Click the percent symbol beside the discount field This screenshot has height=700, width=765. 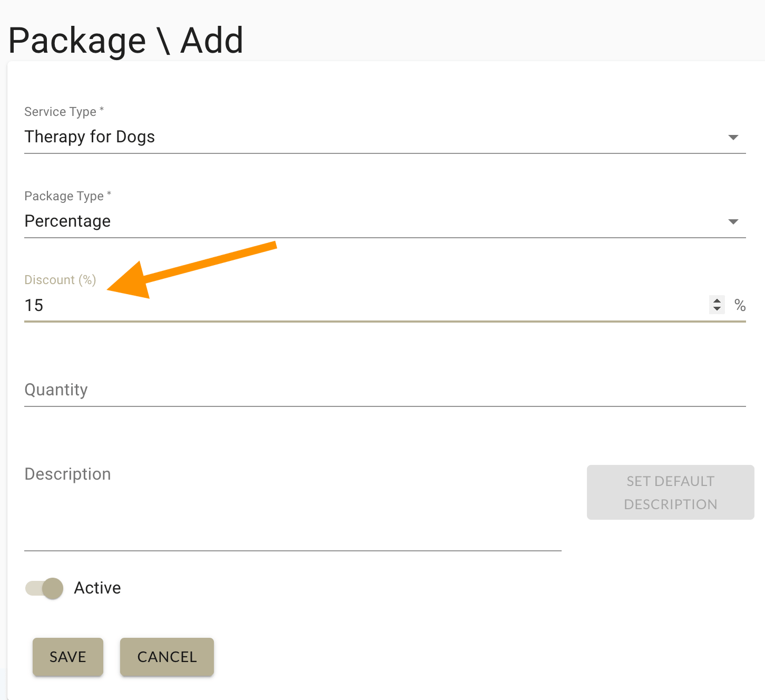(x=741, y=305)
